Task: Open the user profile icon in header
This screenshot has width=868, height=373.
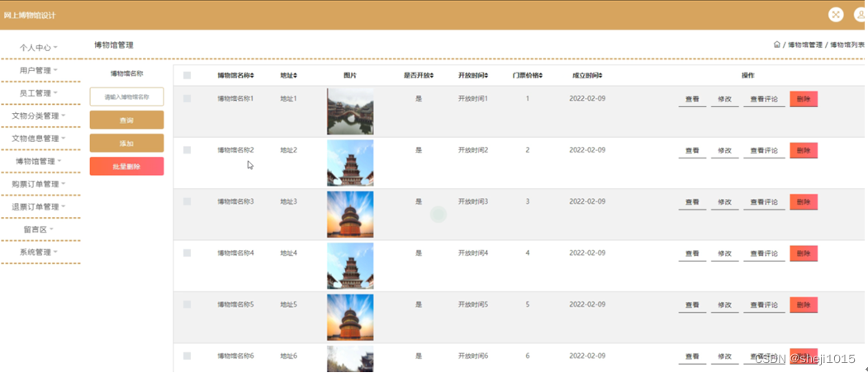Action: pos(861,14)
